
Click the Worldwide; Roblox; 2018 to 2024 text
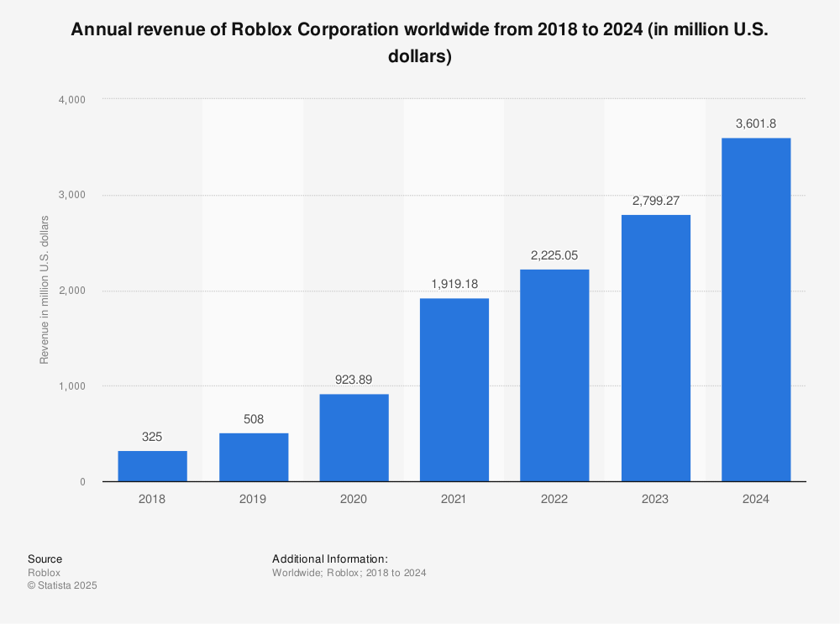(x=348, y=573)
